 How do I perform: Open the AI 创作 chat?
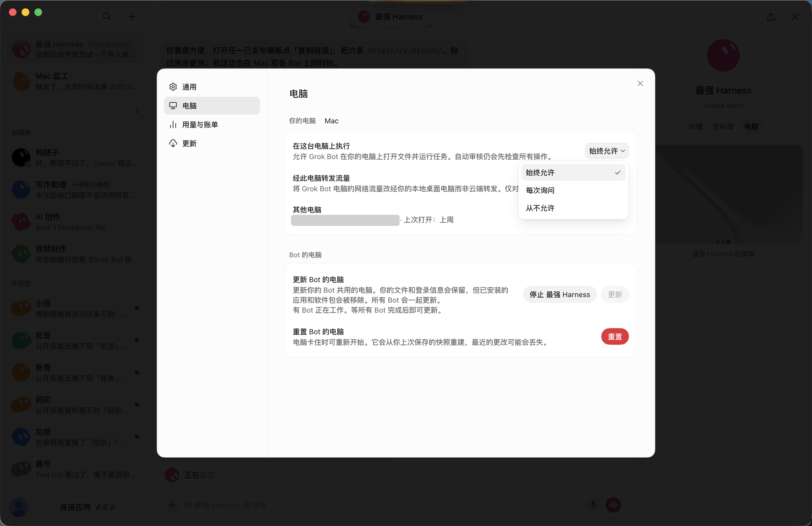point(75,222)
